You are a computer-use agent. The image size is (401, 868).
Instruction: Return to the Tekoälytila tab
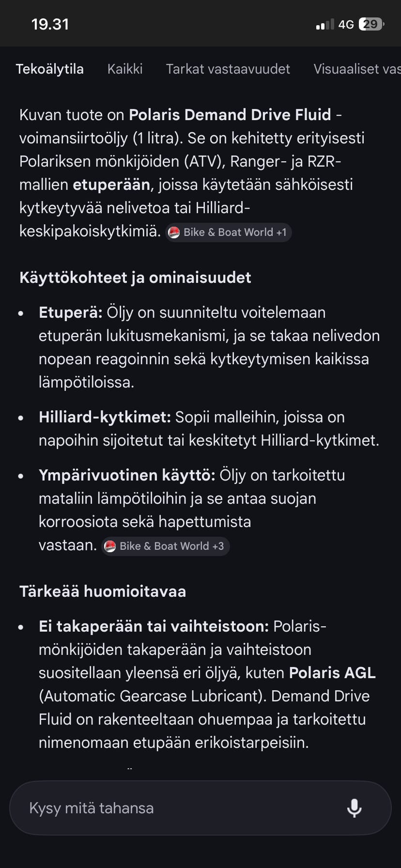[50, 69]
